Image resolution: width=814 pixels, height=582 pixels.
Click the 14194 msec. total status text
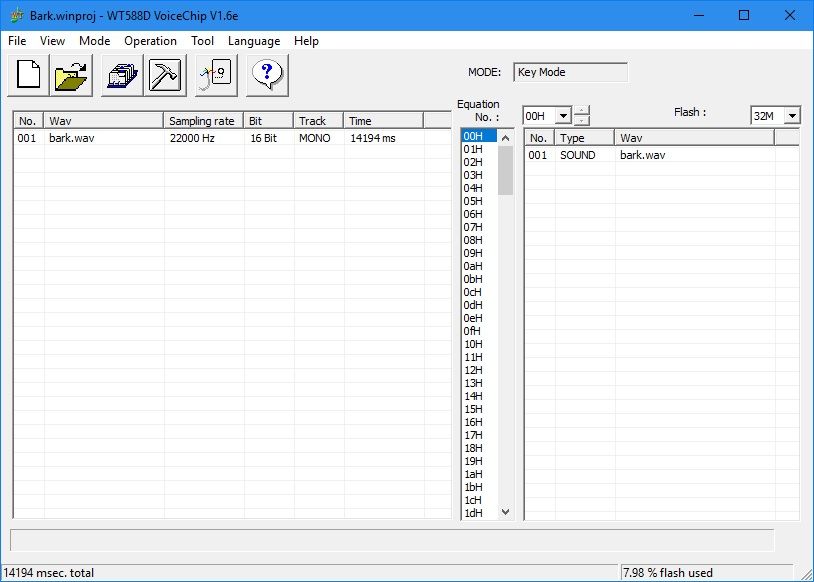click(x=49, y=573)
